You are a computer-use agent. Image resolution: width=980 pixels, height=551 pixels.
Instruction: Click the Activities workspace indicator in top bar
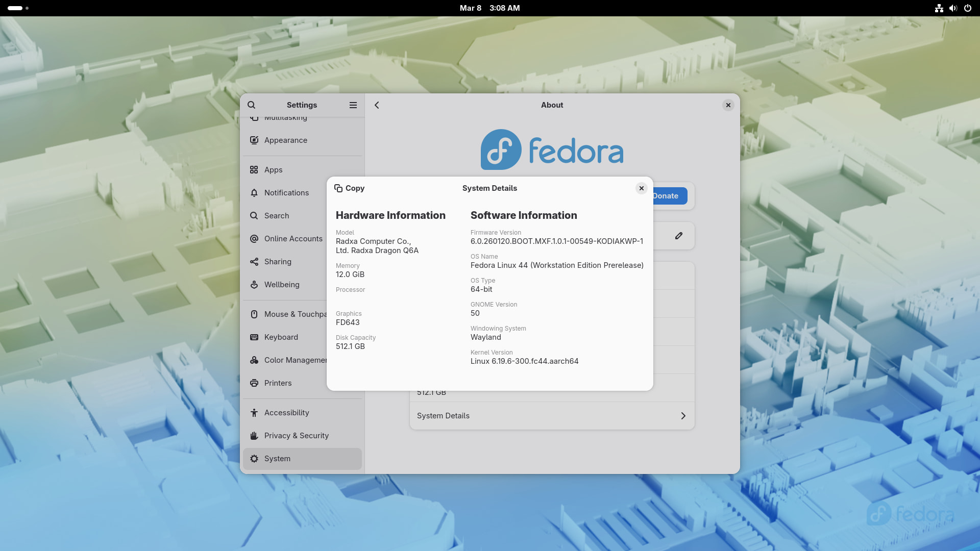click(x=18, y=8)
